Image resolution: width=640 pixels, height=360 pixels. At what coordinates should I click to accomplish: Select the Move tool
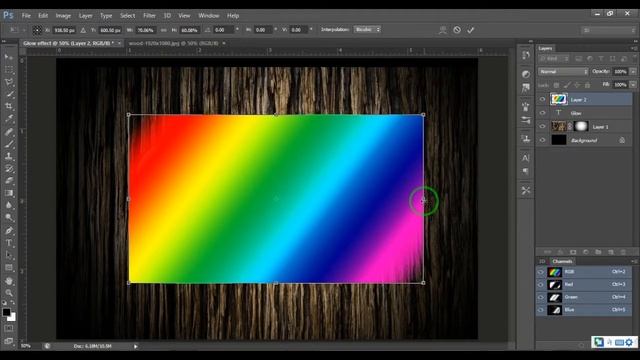[x=9, y=57]
